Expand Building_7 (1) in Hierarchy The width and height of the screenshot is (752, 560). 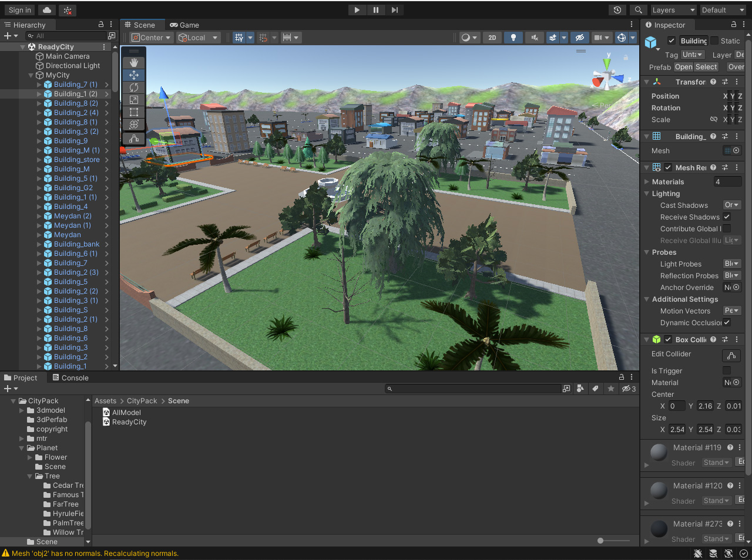click(x=39, y=85)
